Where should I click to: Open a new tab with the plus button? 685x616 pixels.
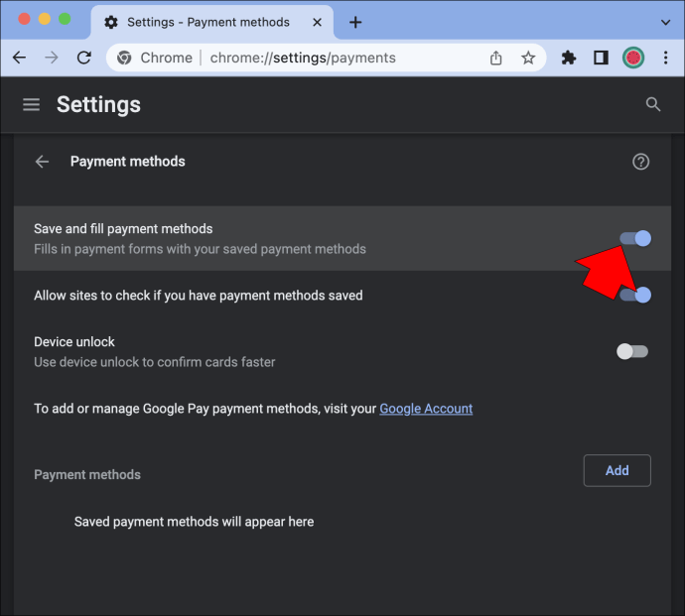(x=355, y=22)
